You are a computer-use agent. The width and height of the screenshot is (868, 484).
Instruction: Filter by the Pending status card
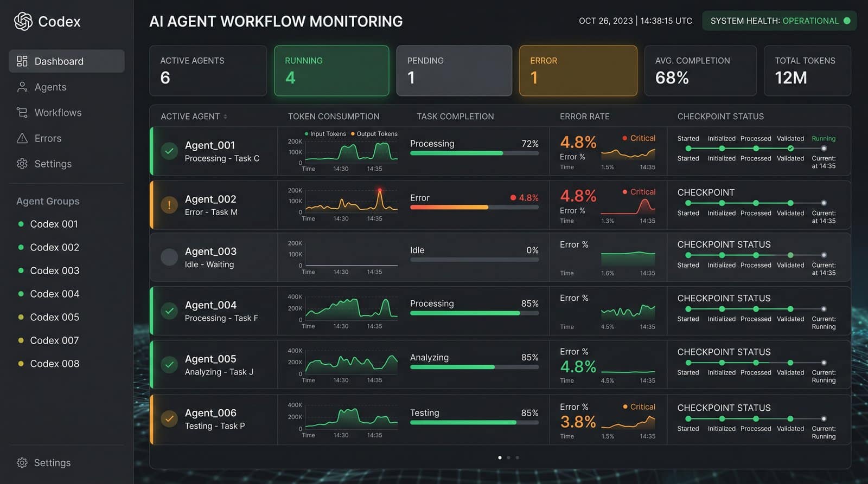[x=454, y=70]
